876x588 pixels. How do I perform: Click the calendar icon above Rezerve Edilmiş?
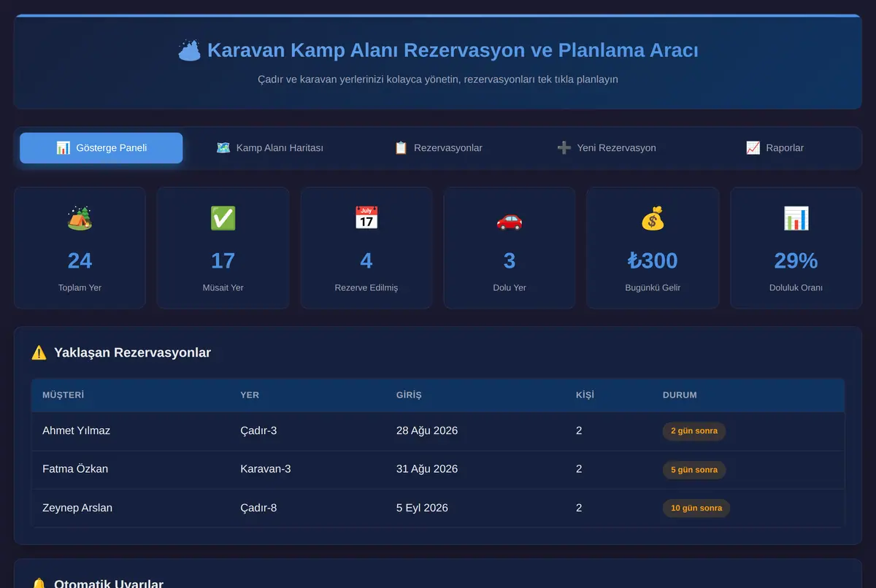(366, 218)
